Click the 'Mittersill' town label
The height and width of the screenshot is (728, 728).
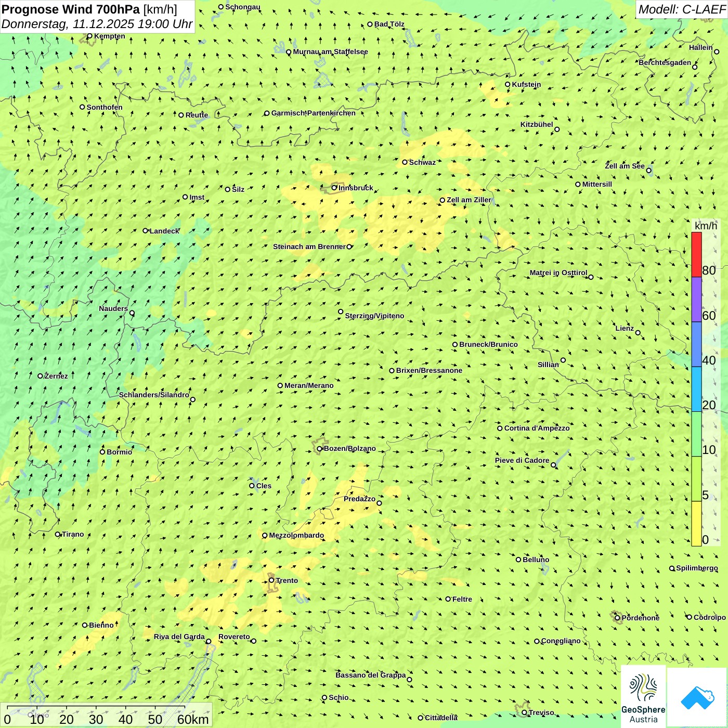(597, 184)
